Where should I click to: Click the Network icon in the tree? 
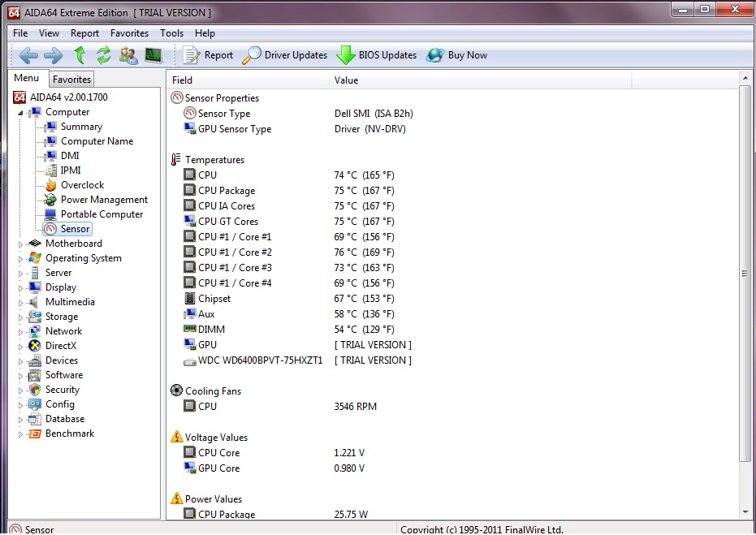35,331
